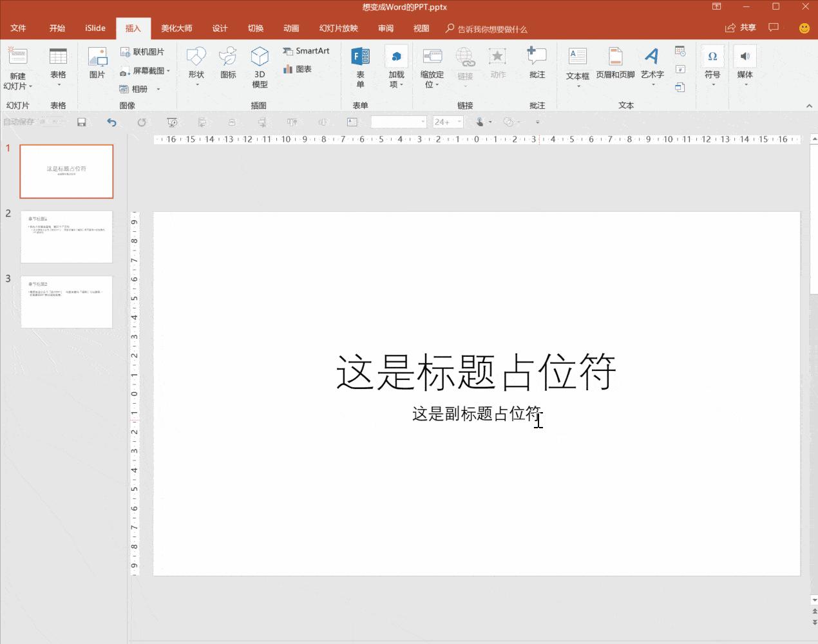Click the 共享 (Share) button
The width and height of the screenshot is (818, 644).
click(741, 28)
